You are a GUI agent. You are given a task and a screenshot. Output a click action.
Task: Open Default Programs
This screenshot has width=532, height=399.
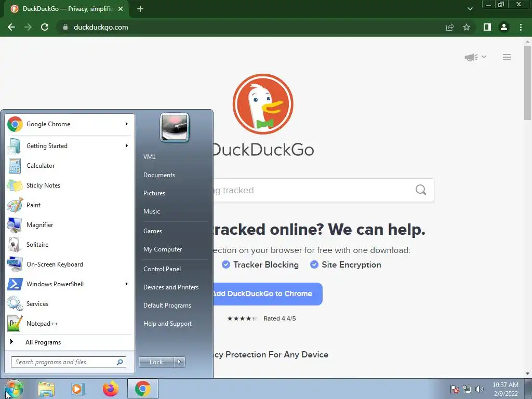tap(167, 305)
